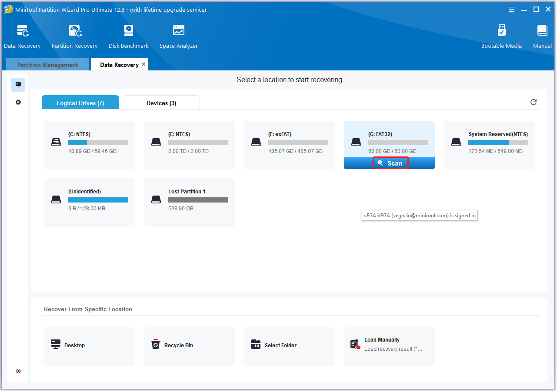Click the F: drive disk icon
The image size is (557, 392).
pyautogui.click(x=256, y=142)
